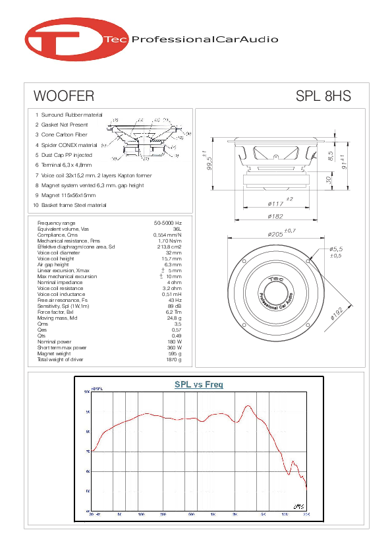Viewport: 392px width, 555px height.
Task: Click the '180 W' value
Action: 175,342
